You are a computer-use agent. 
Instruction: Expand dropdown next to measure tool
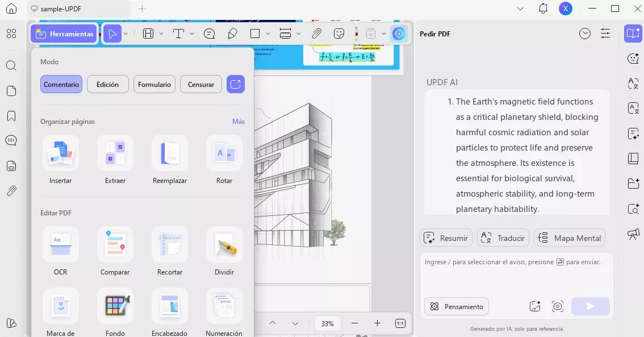[299, 34]
